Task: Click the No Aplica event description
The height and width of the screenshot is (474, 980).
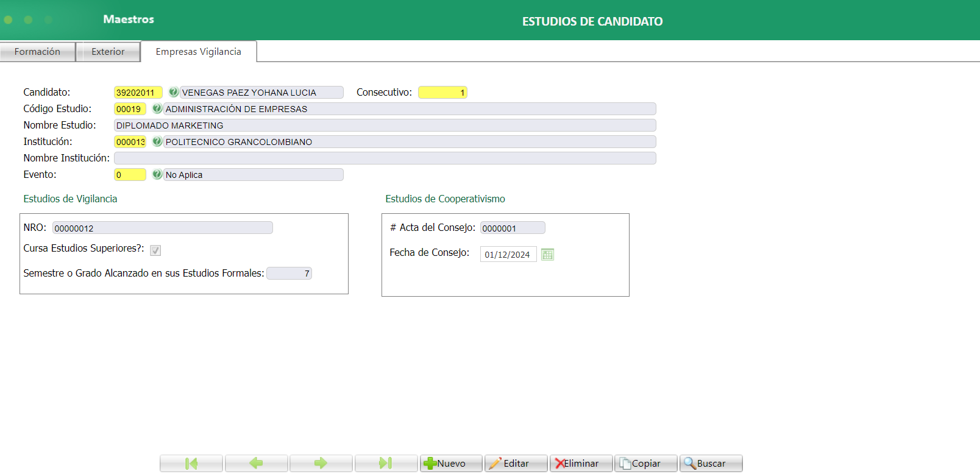Action: click(x=254, y=175)
